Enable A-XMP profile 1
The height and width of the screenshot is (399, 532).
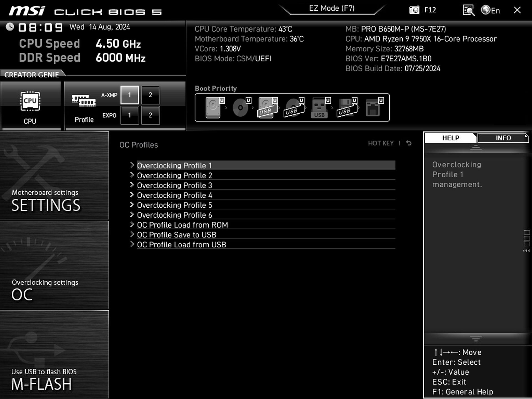point(129,95)
